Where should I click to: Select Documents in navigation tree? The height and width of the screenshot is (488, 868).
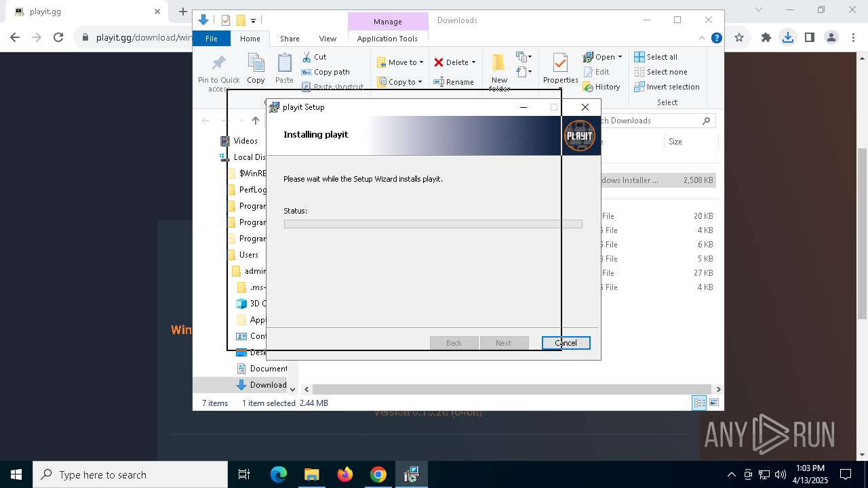coord(262,369)
